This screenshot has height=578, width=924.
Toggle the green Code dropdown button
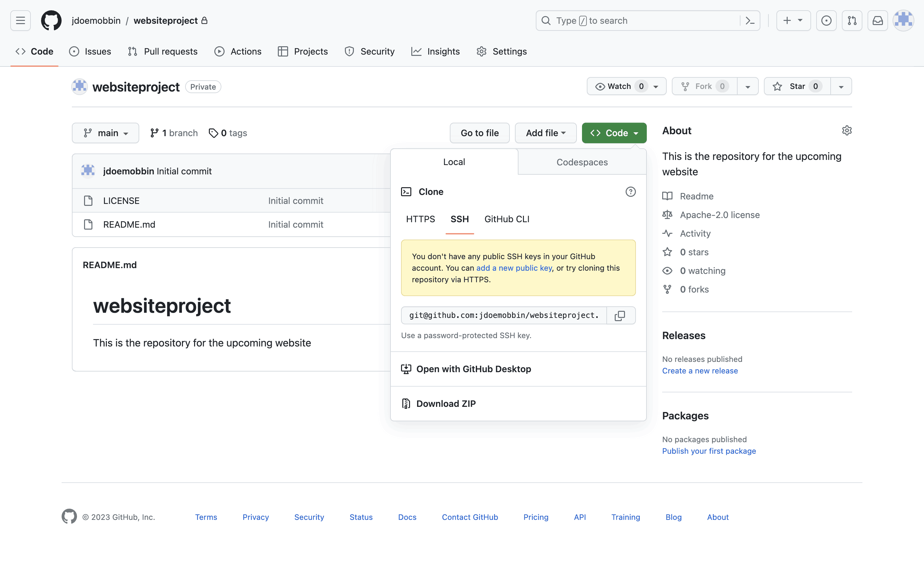click(614, 133)
